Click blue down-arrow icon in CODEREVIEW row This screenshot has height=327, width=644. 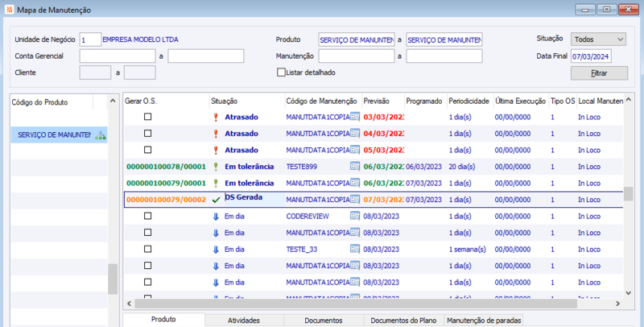(216, 216)
